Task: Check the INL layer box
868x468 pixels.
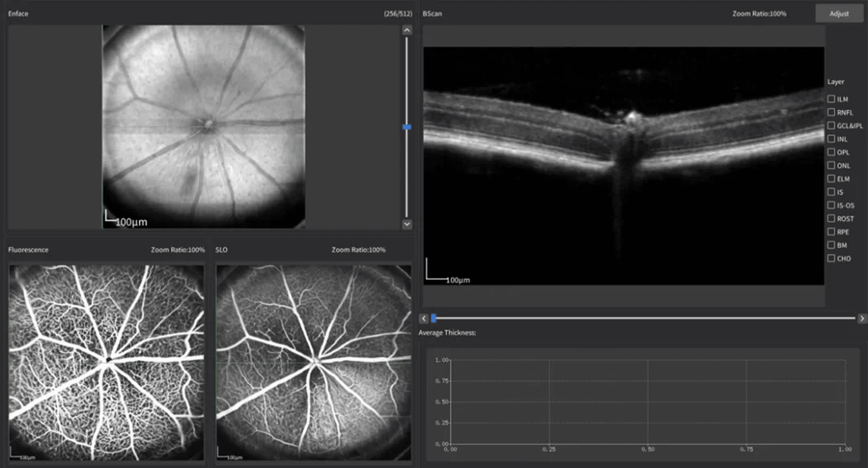Action: [831, 138]
